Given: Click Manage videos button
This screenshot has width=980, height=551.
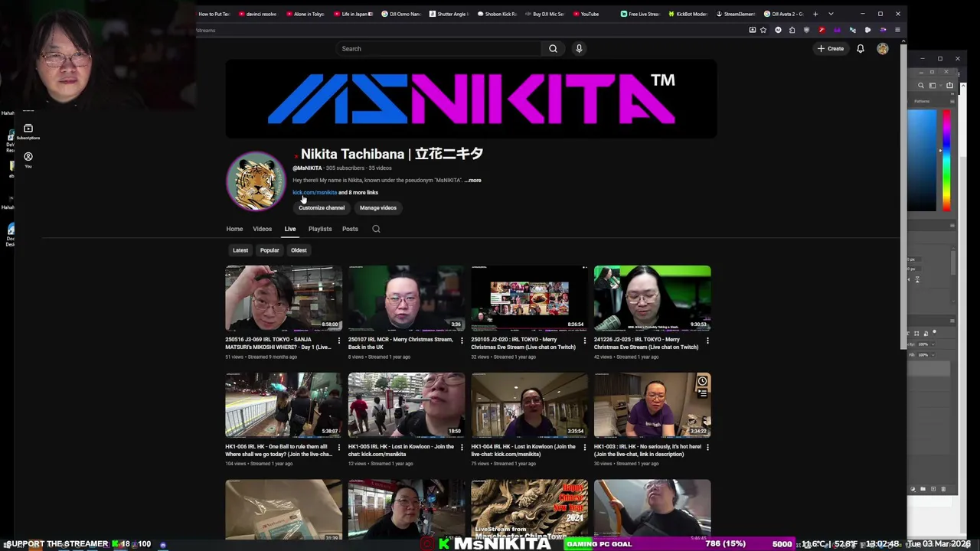Looking at the screenshot, I should pyautogui.click(x=378, y=208).
